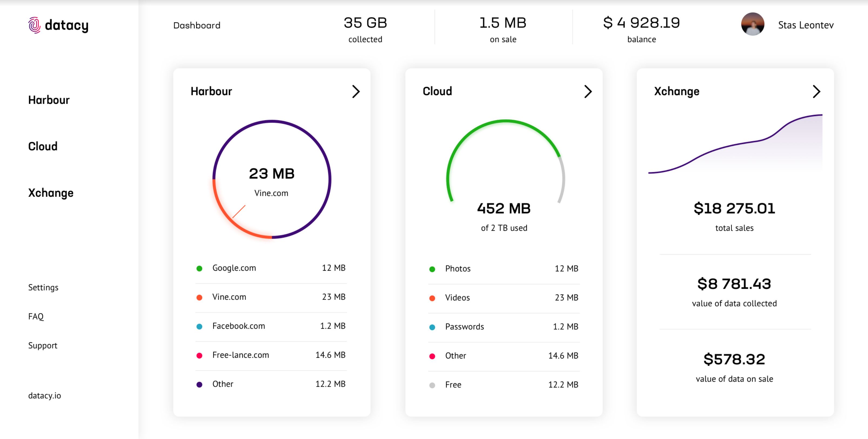The image size is (868, 439).
Task: Open Xchange in the sidebar menu
Action: [51, 193]
